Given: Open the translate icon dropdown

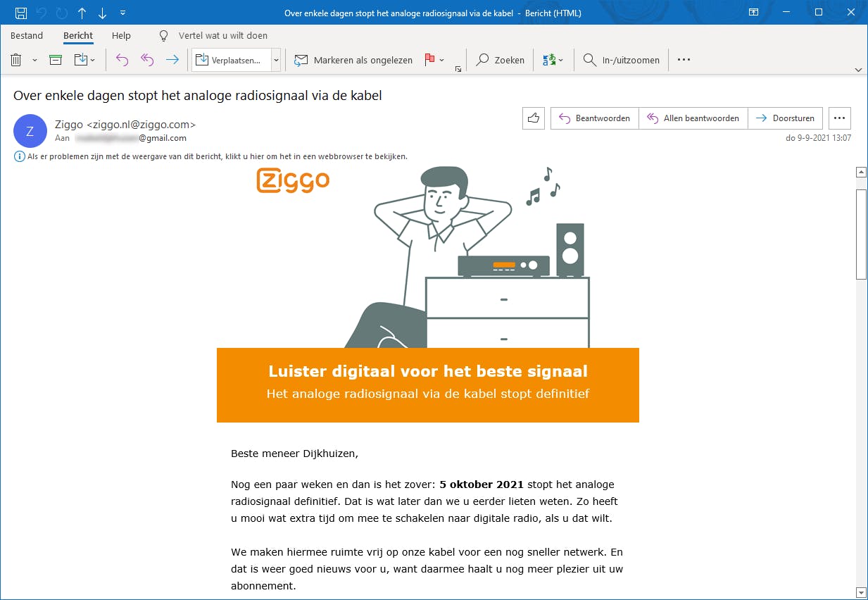Looking at the screenshot, I should (553, 60).
